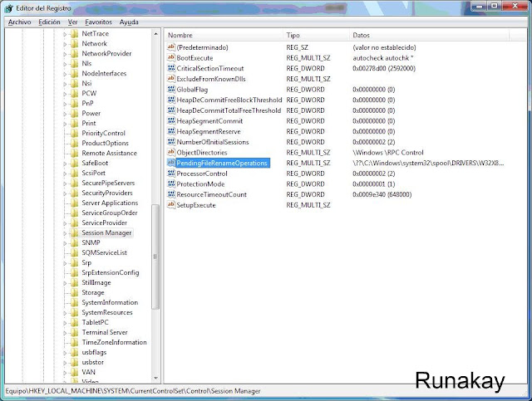Screen dimensions: 532x401
Task: Select the SystemResources key
Action: [x=107, y=312]
